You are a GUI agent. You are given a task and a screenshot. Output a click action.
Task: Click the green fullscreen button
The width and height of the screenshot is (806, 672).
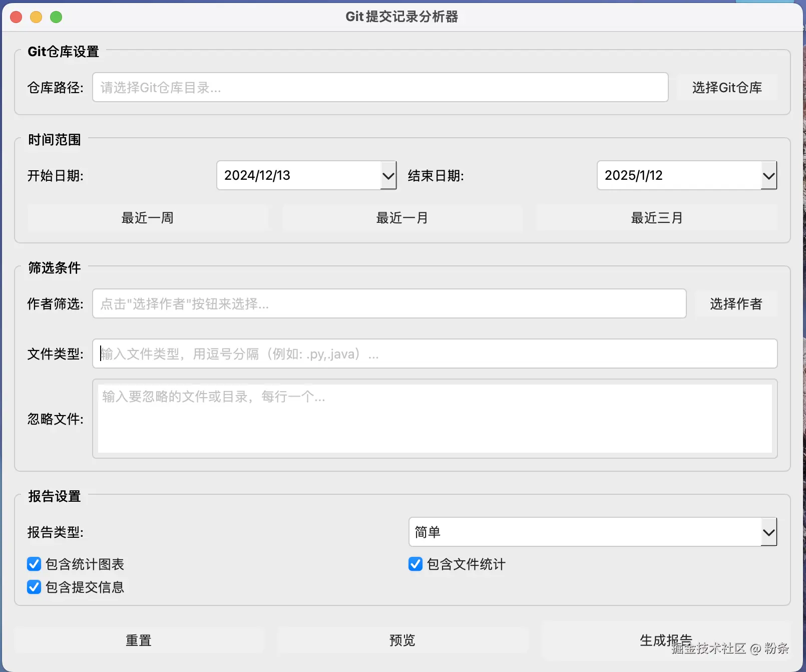pos(56,17)
